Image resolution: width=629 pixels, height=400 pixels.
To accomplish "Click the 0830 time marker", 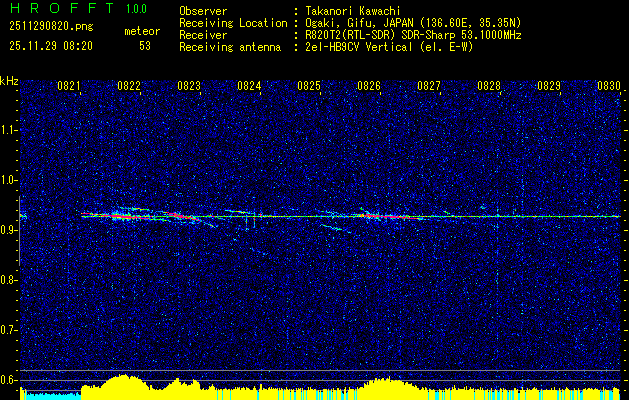I will (609, 86).
